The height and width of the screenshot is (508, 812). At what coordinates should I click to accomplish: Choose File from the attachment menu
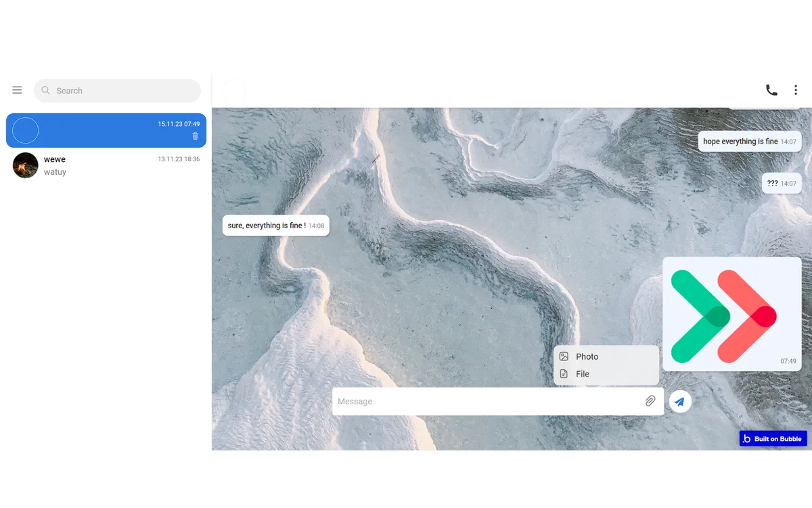coord(606,374)
